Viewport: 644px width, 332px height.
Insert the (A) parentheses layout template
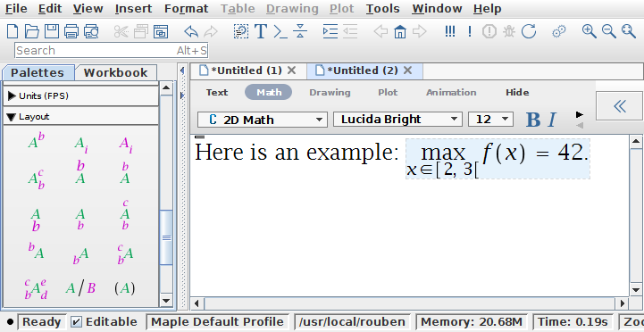coord(124,288)
